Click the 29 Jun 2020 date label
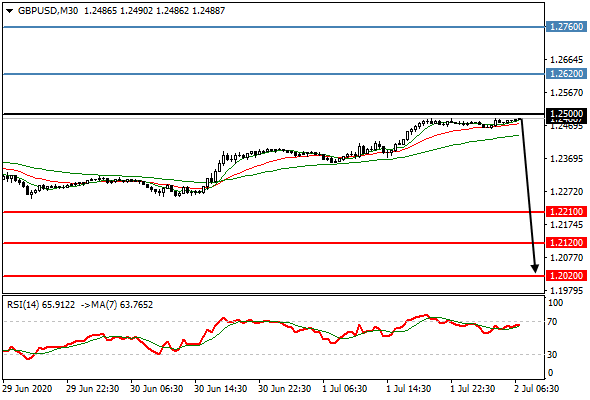The width and height of the screenshot is (590, 400). point(27,388)
